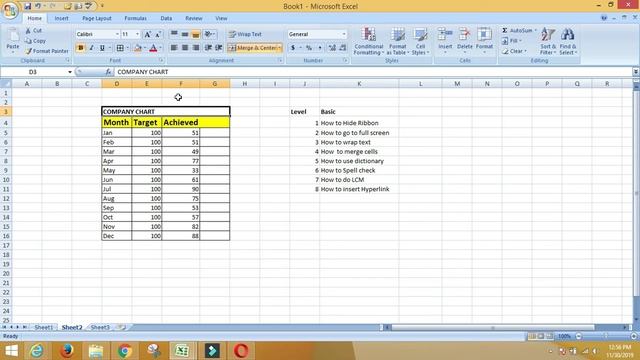Select the Sheet3 worksheet tab

[x=100, y=327]
